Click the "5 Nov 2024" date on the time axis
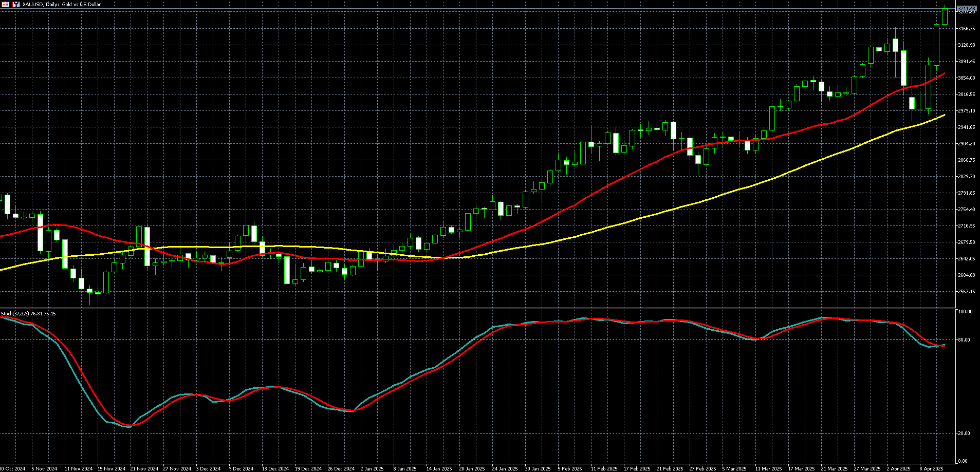Screen dimensions: 980x472 pos(44,469)
